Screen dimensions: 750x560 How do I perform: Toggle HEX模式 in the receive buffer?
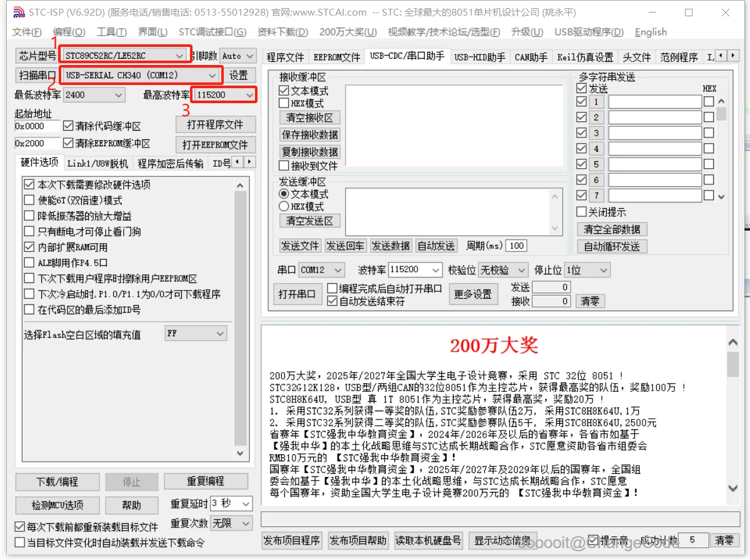284,104
